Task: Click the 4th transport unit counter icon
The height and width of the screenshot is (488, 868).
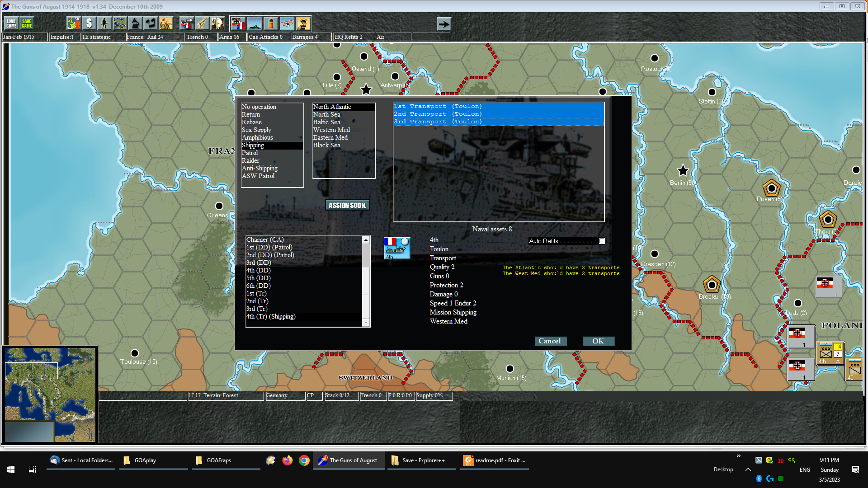Action: 397,248
